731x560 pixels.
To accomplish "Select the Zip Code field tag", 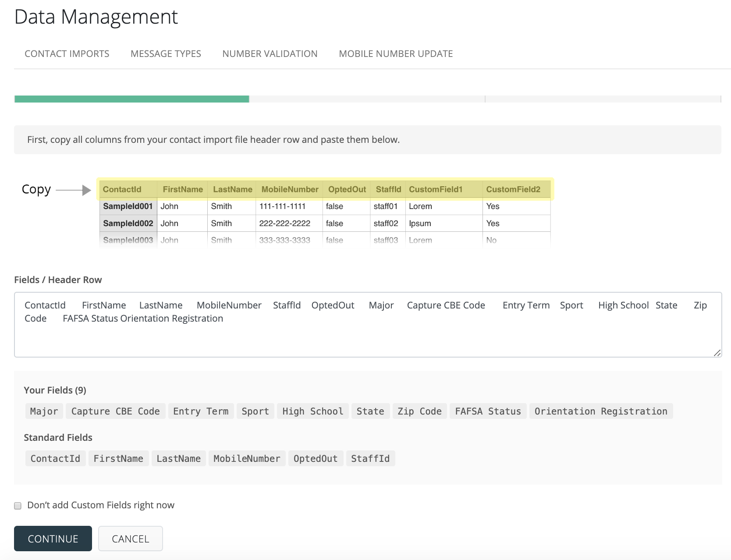I will (419, 411).
